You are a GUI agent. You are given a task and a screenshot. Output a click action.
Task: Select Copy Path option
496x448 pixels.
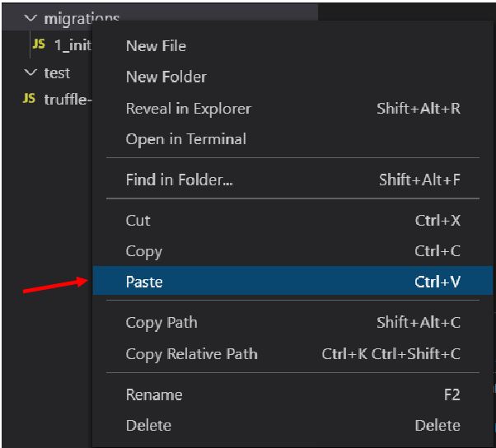pyautogui.click(x=161, y=323)
